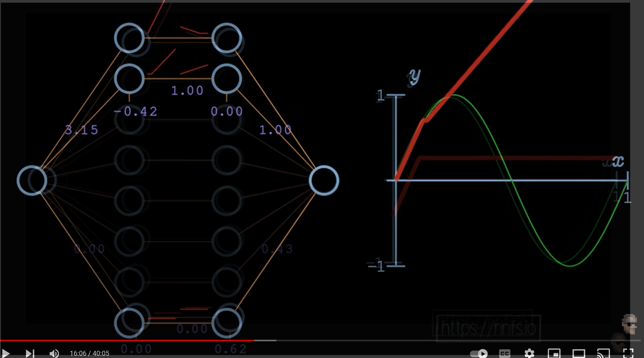Open the settings gear menu
The width and height of the screenshot is (644, 358).
[529, 354]
